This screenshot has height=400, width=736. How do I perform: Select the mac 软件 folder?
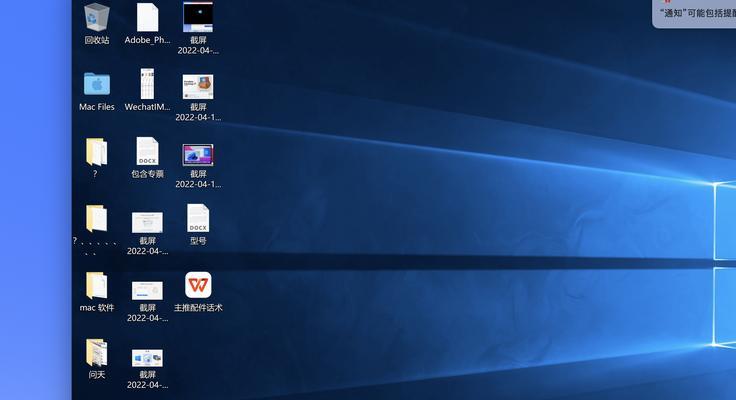(x=97, y=285)
